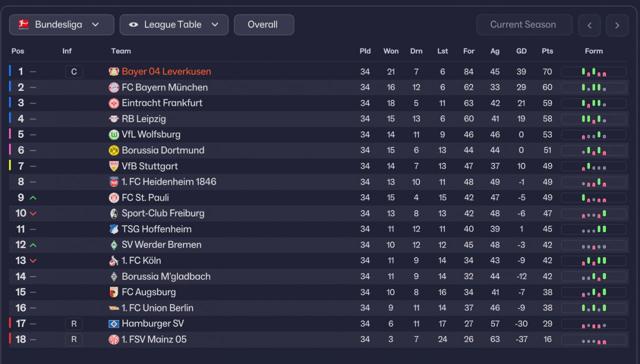
Task: Expand the League Table view dropdown
Action: pyautogui.click(x=174, y=25)
